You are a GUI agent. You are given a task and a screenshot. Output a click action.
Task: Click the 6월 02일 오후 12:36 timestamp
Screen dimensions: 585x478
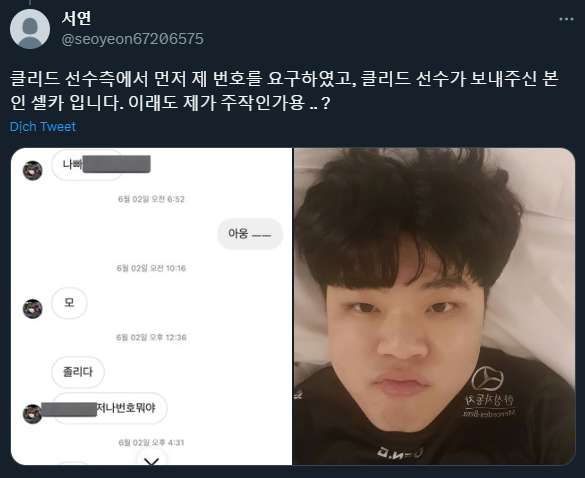click(151, 337)
